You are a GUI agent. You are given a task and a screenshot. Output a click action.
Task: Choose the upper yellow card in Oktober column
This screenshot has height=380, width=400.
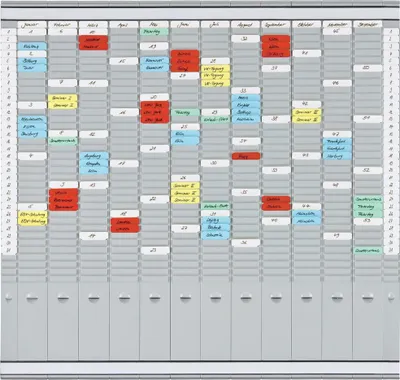coord(307,112)
